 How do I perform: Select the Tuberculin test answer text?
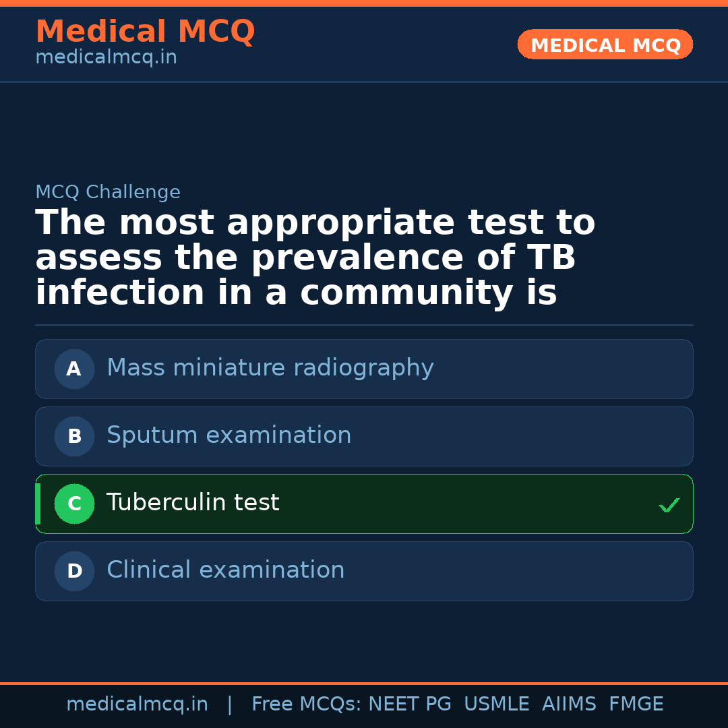pyautogui.click(x=193, y=503)
